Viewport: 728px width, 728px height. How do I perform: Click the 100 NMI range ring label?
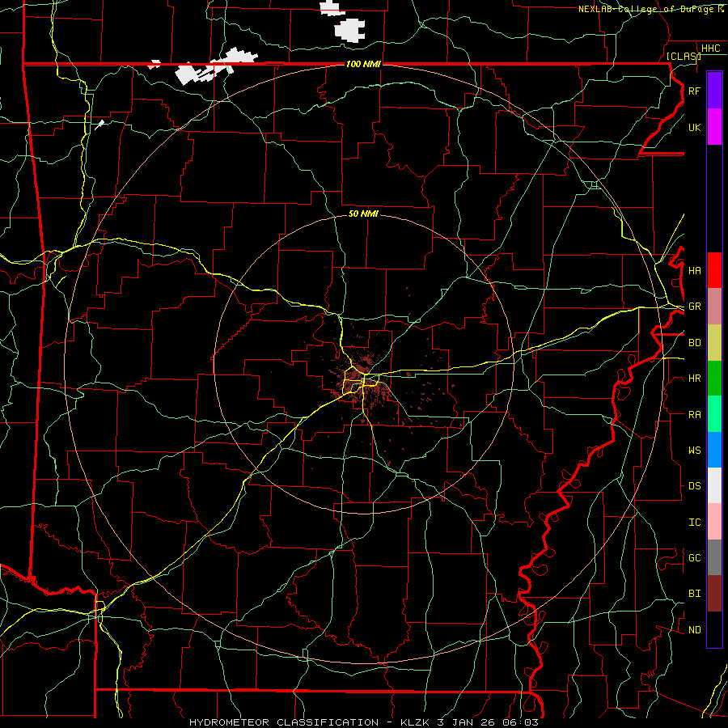363,64
